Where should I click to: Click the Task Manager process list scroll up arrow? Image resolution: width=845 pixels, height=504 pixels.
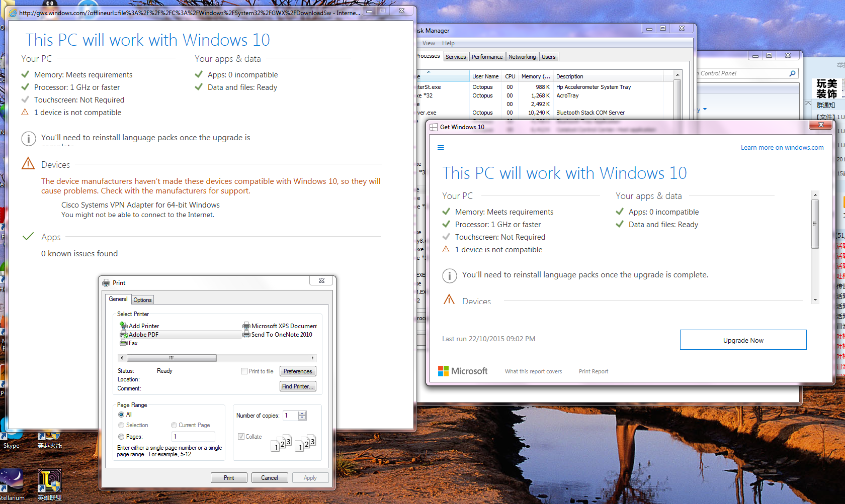click(x=678, y=75)
